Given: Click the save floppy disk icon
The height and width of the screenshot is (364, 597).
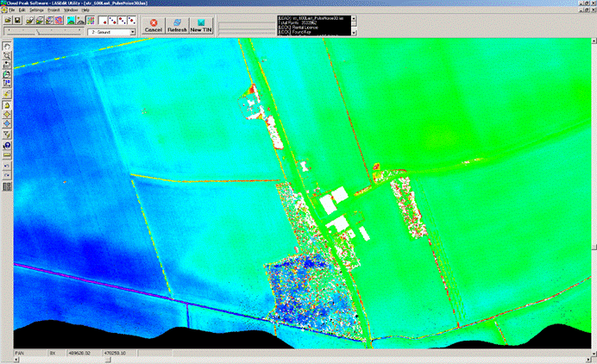Looking at the screenshot, I should coord(17,20).
